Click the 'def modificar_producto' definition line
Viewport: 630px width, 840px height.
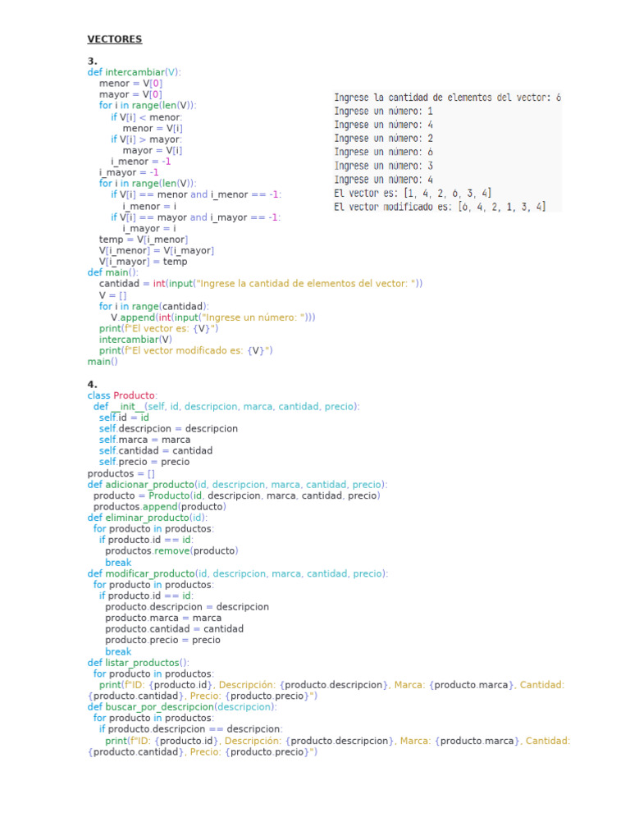(238, 573)
